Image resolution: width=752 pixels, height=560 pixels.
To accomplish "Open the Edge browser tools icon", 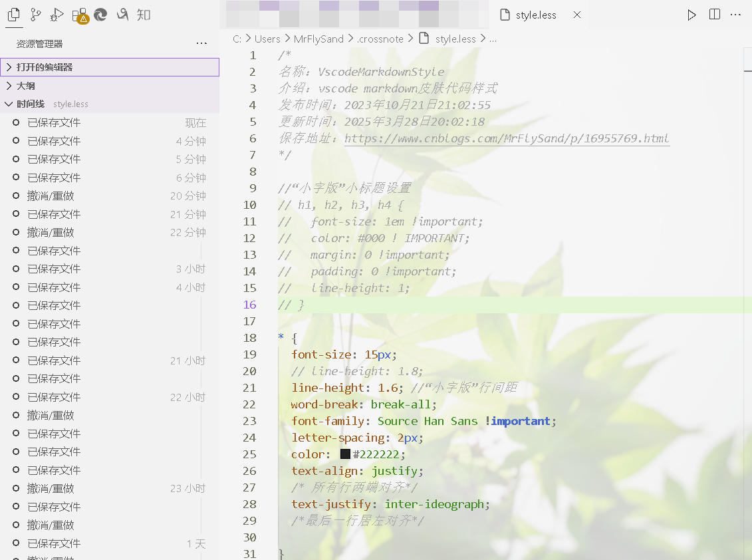I will (100, 15).
